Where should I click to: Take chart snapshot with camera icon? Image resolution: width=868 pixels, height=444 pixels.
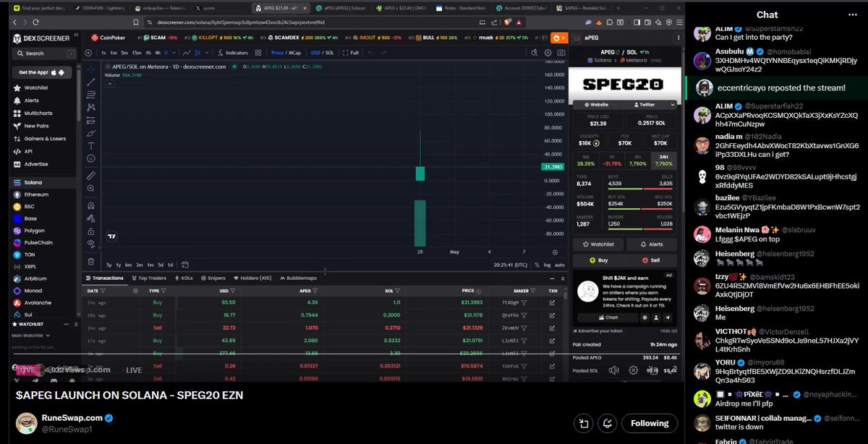(x=561, y=53)
